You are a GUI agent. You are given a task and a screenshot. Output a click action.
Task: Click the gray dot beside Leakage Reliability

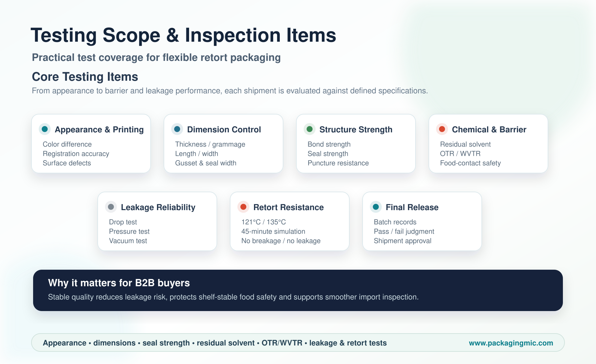pyautogui.click(x=111, y=207)
